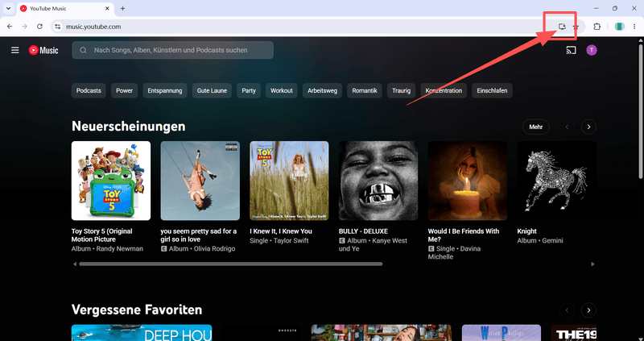Open I Knew It, I Knew You cover

pyautogui.click(x=289, y=181)
